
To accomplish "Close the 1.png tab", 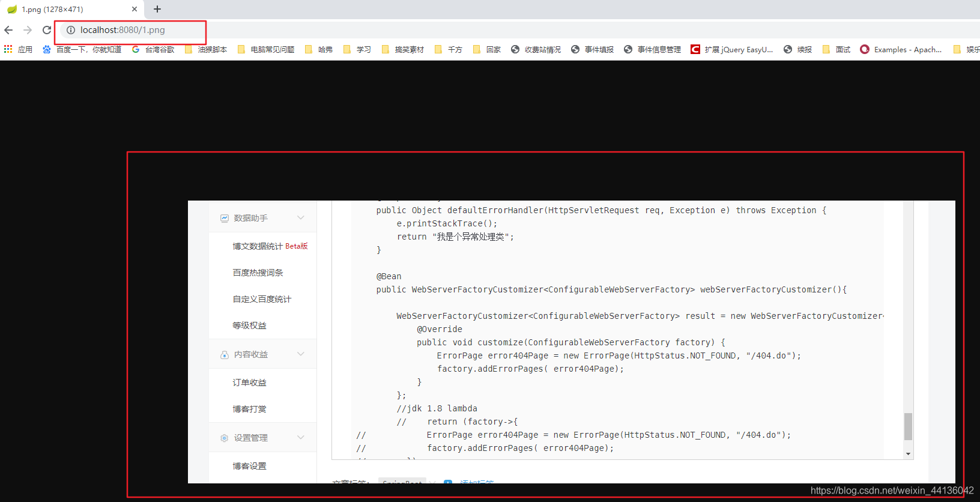I will pos(134,9).
